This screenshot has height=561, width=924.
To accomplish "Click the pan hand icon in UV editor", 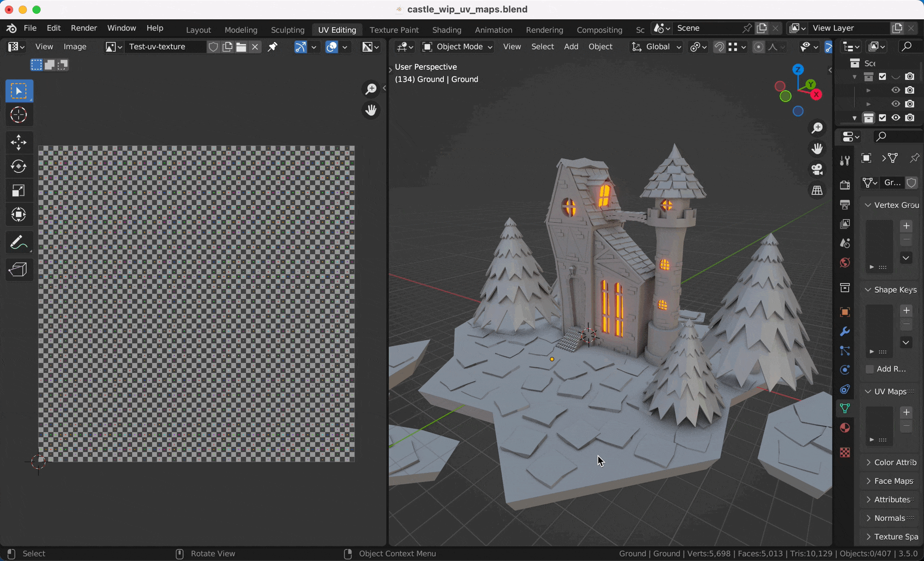I will pyautogui.click(x=371, y=110).
